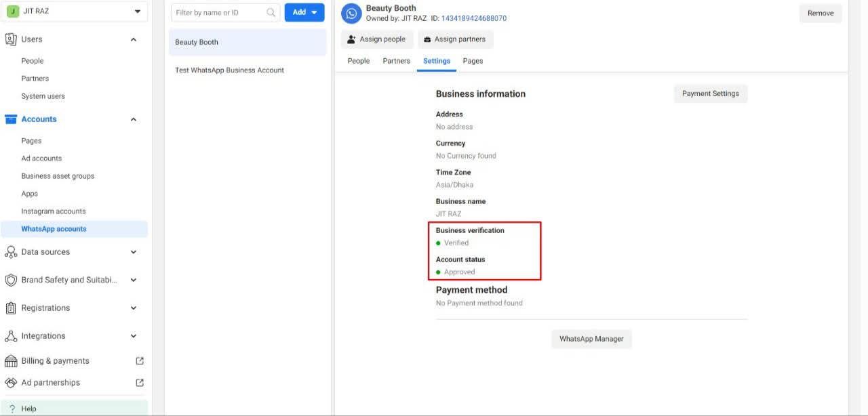
Task: Click the Assign people button
Action: (x=376, y=39)
